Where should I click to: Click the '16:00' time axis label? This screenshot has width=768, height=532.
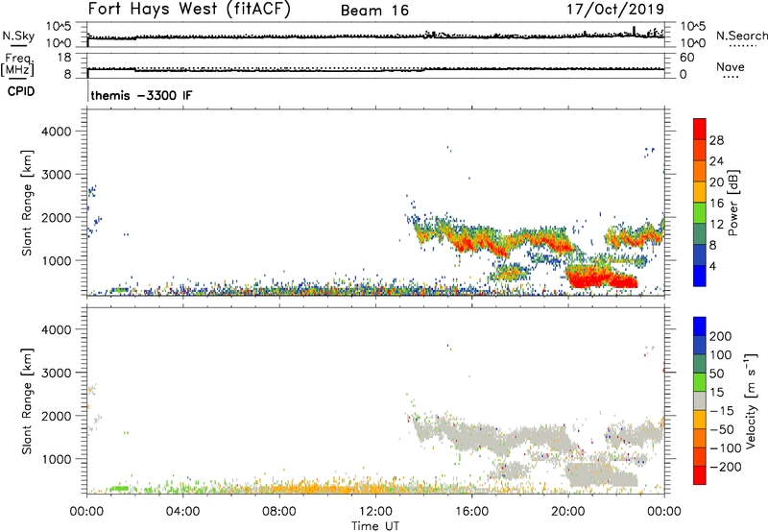point(471,512)
